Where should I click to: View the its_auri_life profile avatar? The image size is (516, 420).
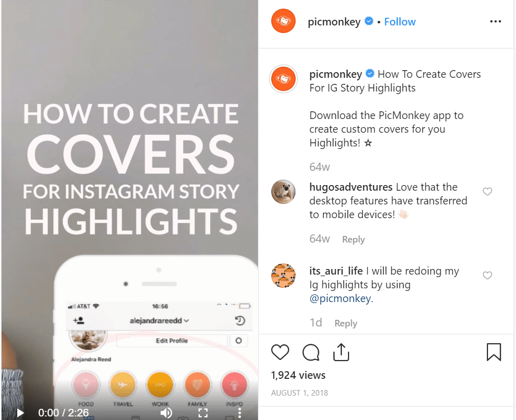(x=283, y=276)
